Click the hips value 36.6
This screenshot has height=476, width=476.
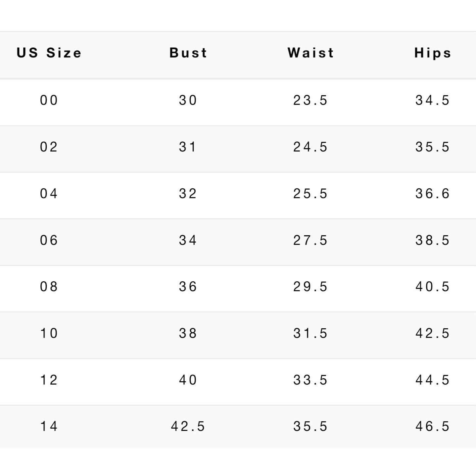[x=433, y=194]
